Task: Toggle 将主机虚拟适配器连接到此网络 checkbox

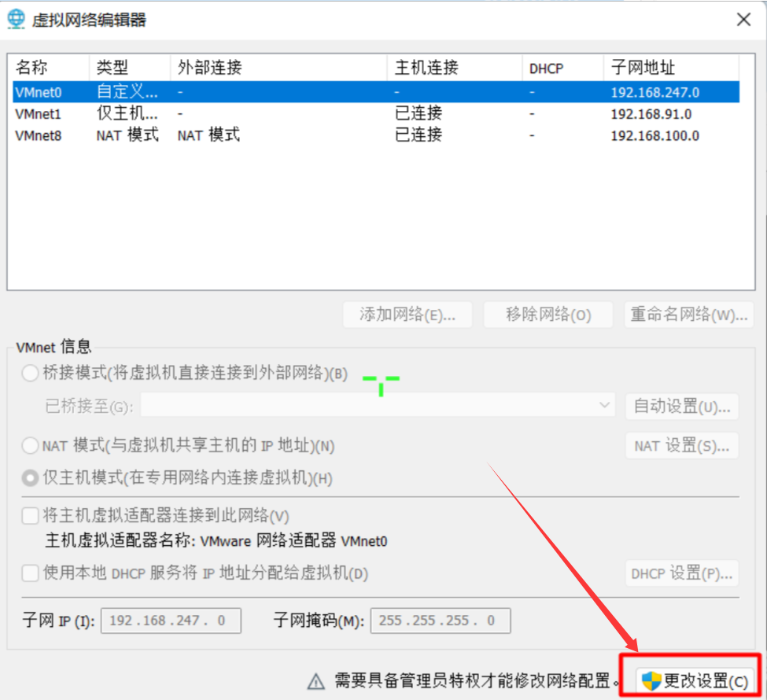Action: point(31,516)
